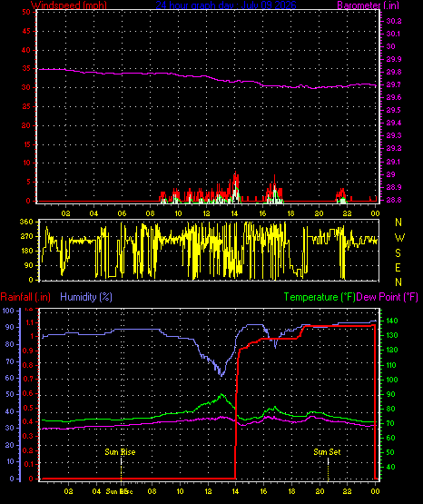
Task: Select the green "Temperature (°F)" legend label
Action: click(320, 297)
